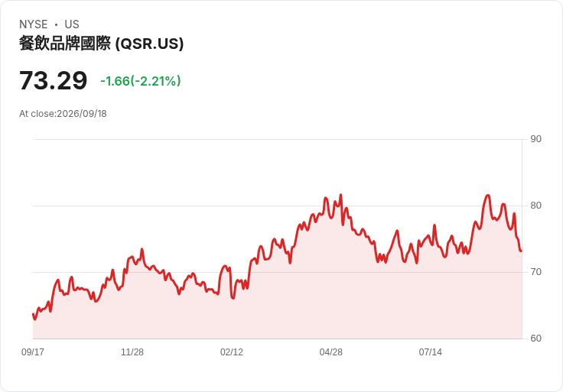
Task: Click the current price 73.29
Action: click(x=53, y=80)
